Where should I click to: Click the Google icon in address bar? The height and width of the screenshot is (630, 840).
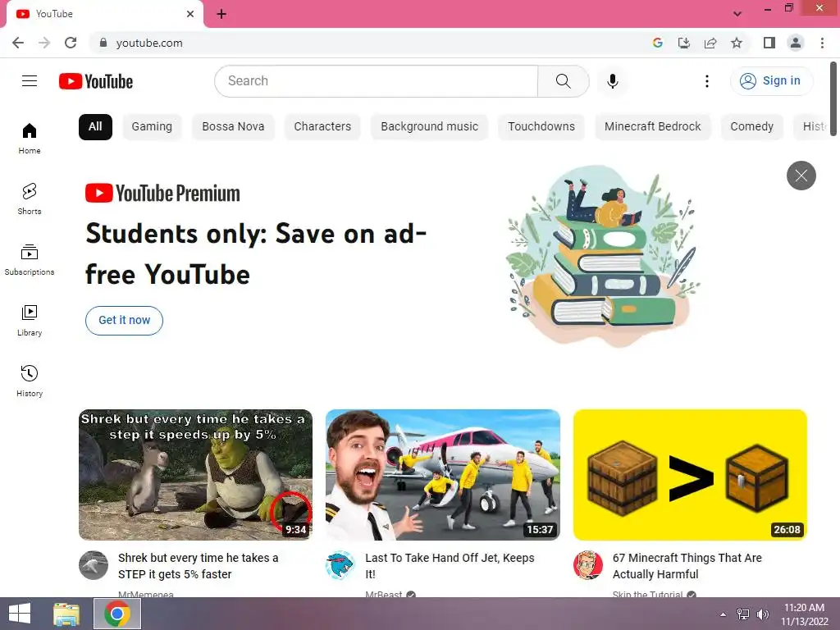click(x=658, y=43)
